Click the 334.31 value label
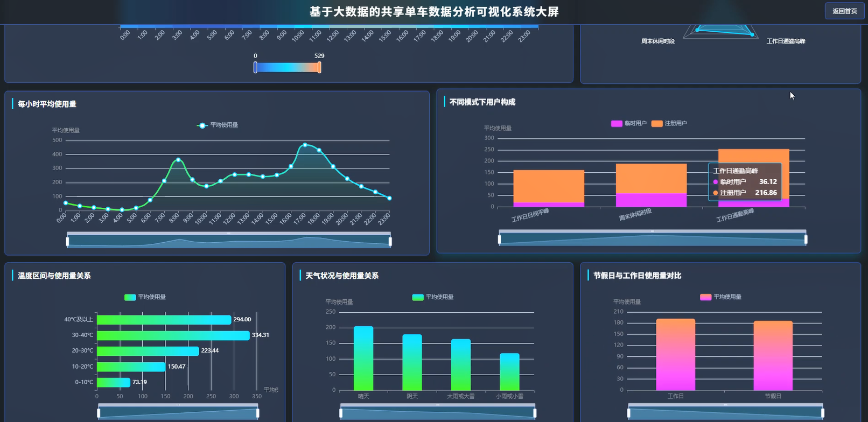 [261, 335]
